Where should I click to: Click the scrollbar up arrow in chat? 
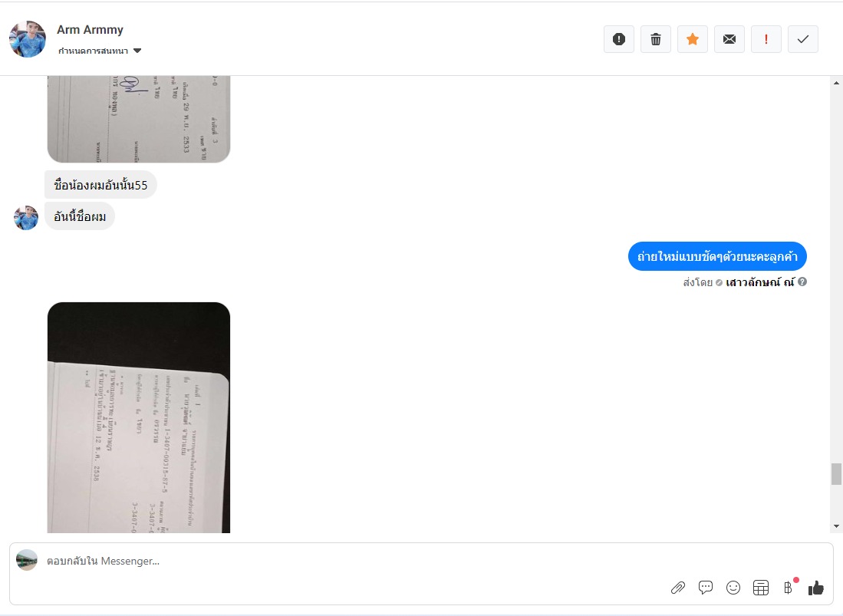point(836,83)
